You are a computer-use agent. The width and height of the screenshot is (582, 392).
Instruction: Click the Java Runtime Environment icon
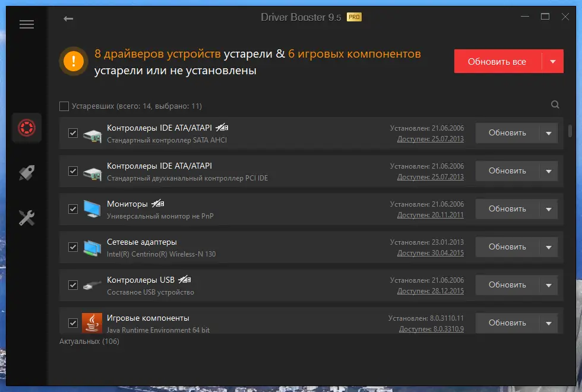[92, 323]
